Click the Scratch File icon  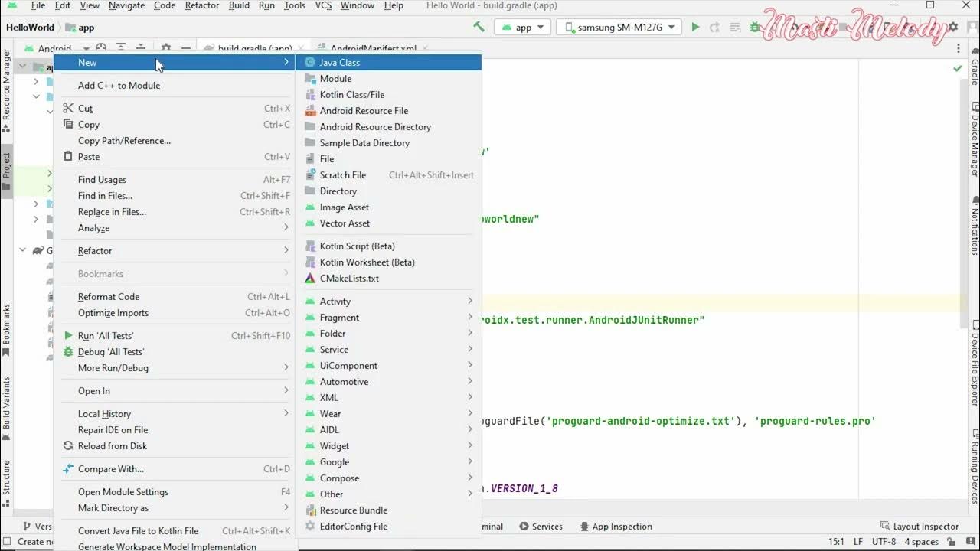pos(310,175)
